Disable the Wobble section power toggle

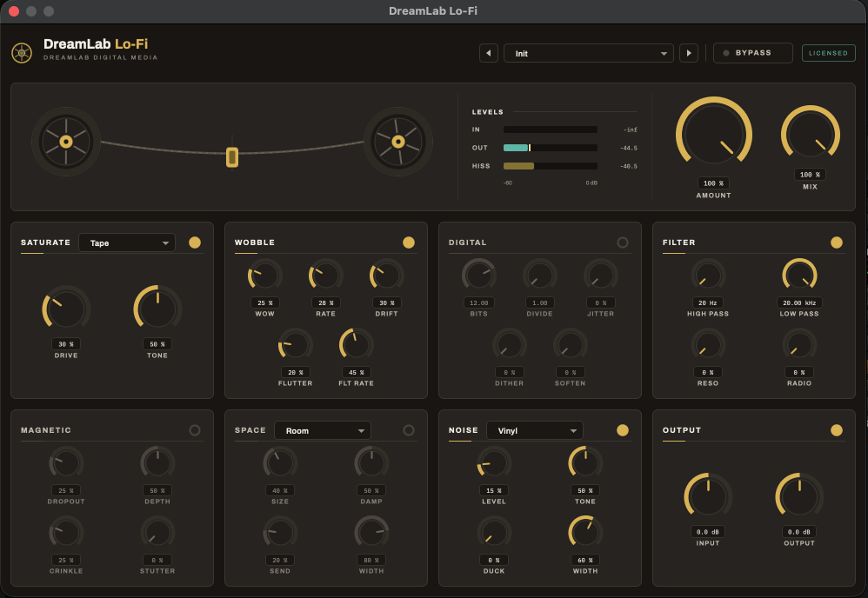click(409, 243)
